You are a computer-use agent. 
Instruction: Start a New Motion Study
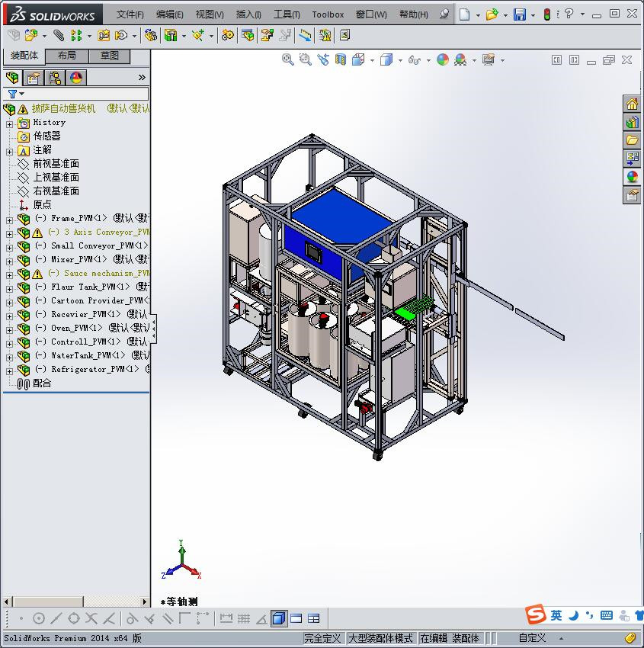click(227, 36)
